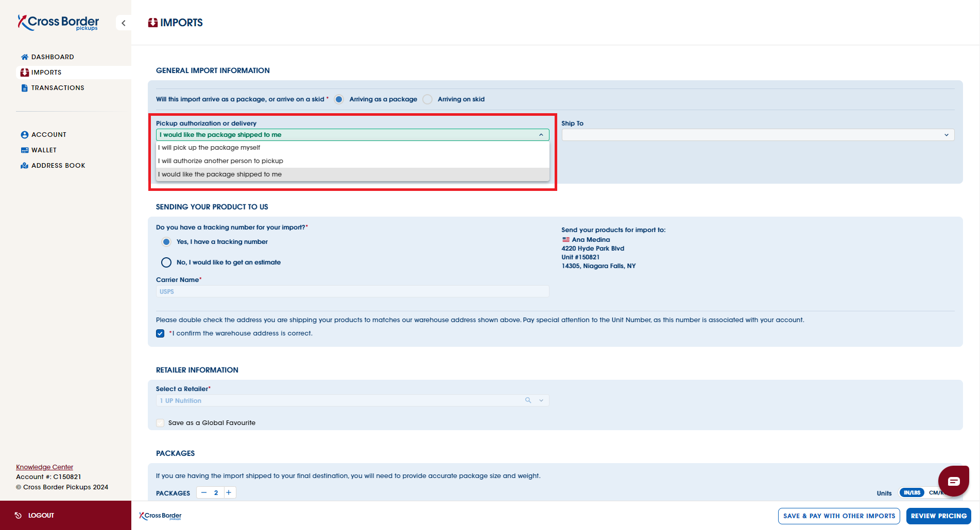Decrease package count with minus button
This screenshot has height=530, width=980.
pyautogui.click(x=204, y=493)
